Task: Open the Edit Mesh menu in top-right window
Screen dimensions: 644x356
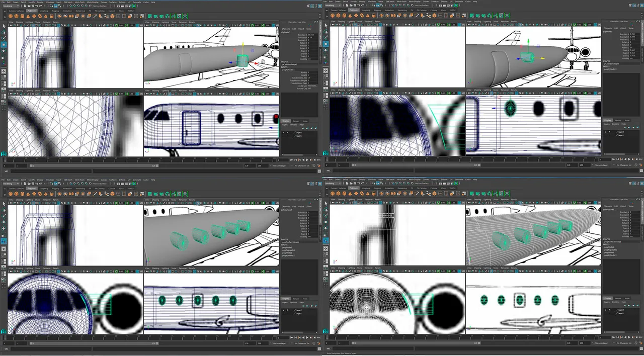Action: point(390,2)
